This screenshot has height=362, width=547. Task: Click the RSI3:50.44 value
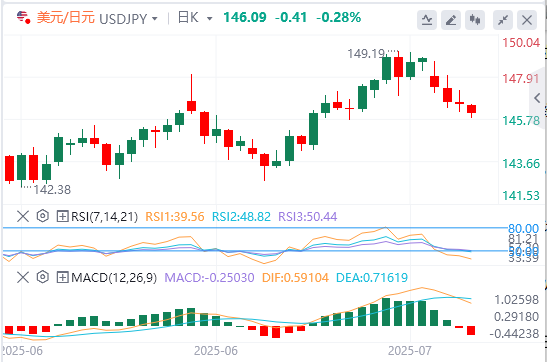click(x=308, y=217)
